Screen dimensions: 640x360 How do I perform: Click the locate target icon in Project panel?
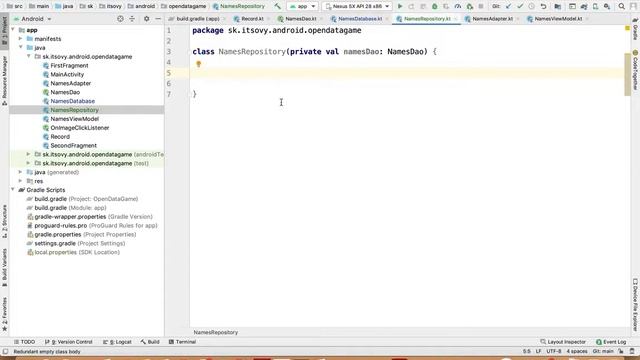pos(120,19)
